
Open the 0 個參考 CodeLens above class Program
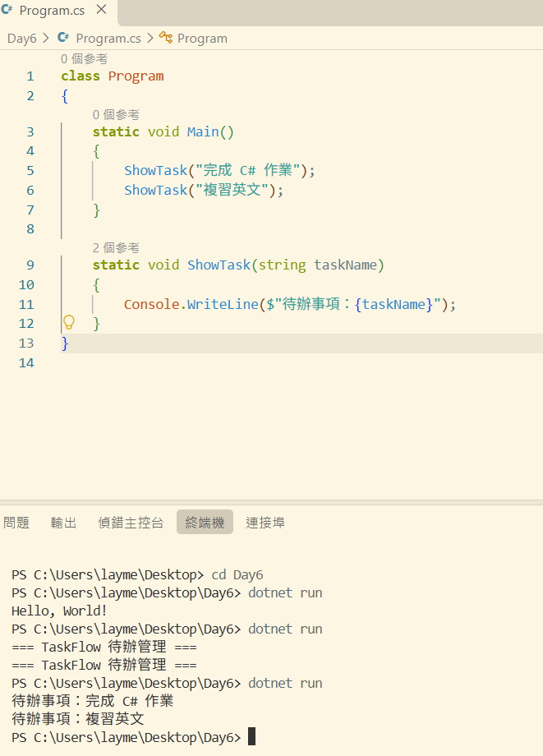click(x=85, y=59)
